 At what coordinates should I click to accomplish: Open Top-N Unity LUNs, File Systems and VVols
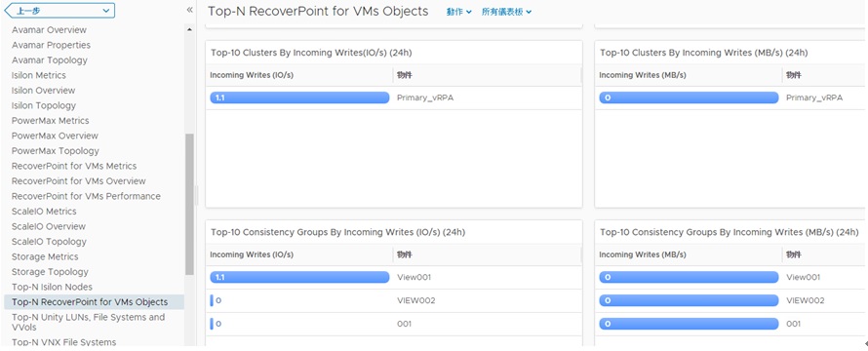89,322
